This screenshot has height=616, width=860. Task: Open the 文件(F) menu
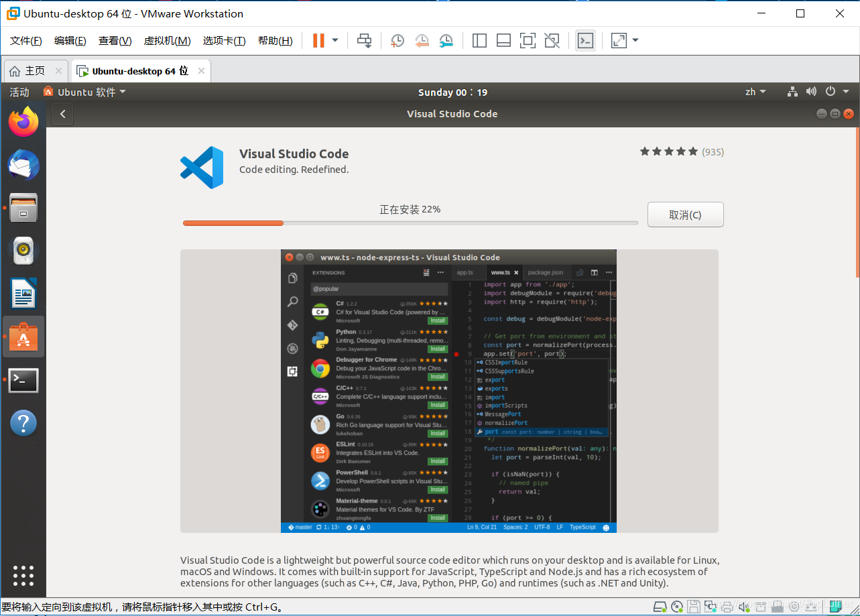26,41
